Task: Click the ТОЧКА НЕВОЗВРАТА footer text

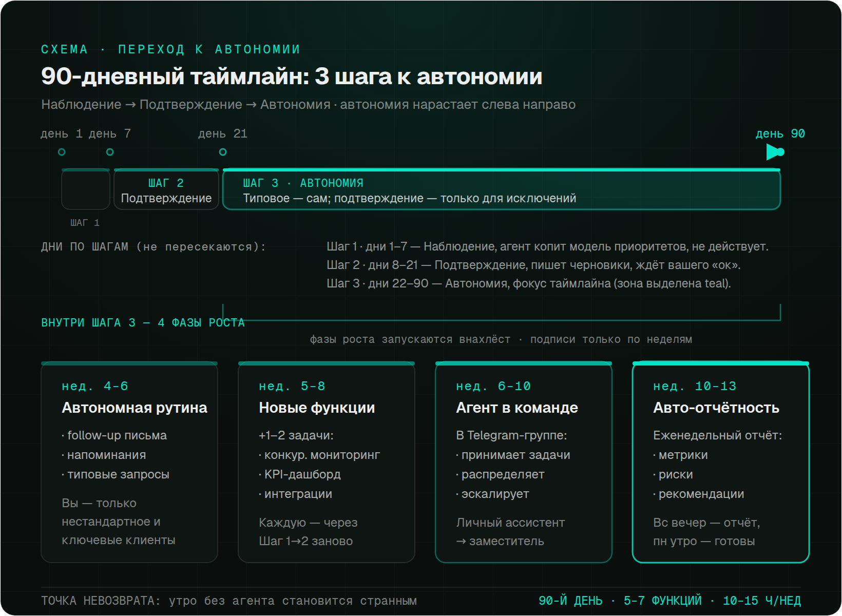Action: [229, 601]
